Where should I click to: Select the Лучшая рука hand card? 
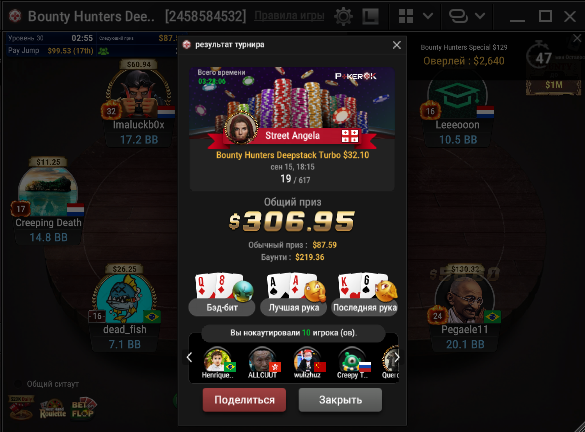coord(294,294)
